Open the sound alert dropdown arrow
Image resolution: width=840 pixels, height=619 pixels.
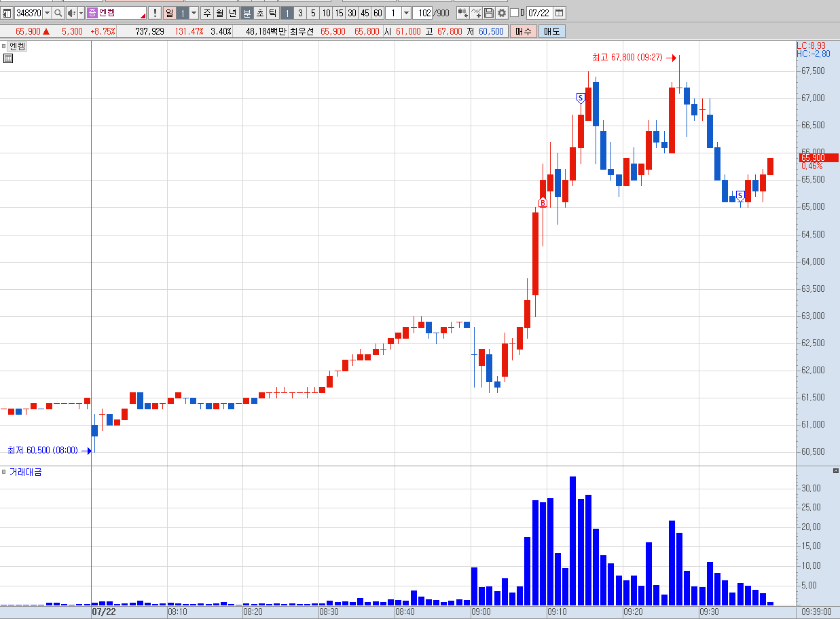(81, 13)
